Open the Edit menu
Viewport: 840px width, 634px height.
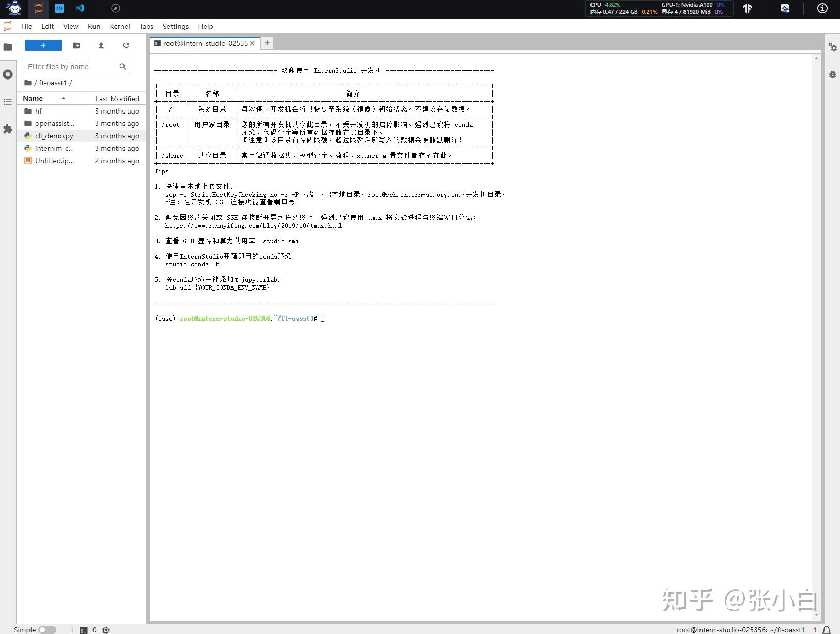tap(48, 26)
